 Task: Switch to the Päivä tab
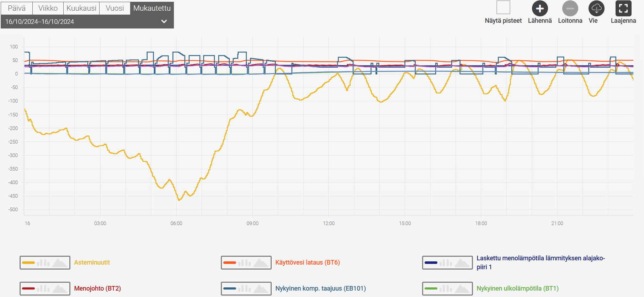click(17, 8)
